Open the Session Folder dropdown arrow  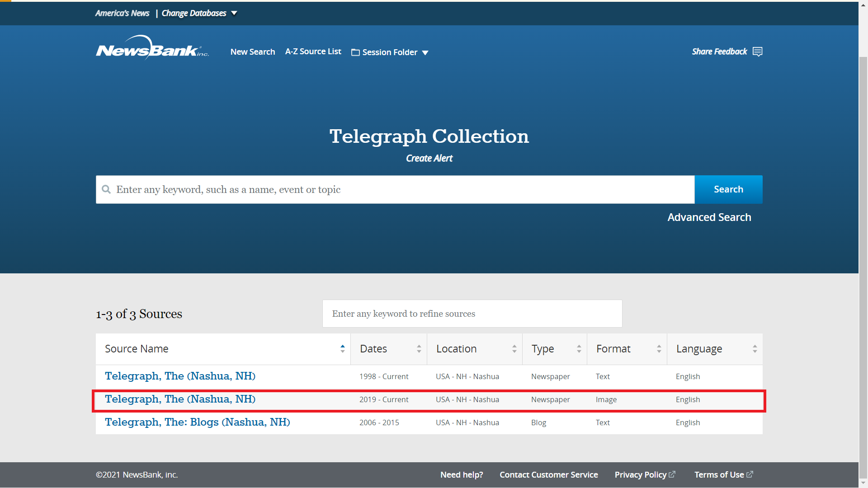point(425,53)
